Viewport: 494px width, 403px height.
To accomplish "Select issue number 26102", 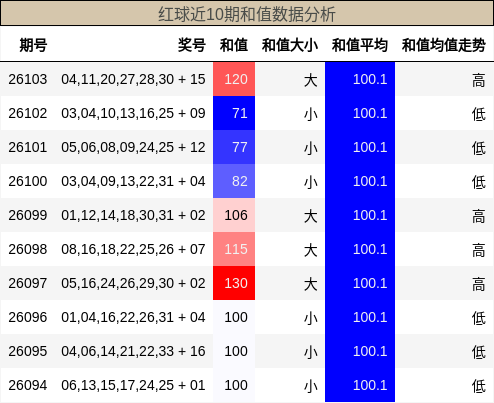I will pos(28,113).
